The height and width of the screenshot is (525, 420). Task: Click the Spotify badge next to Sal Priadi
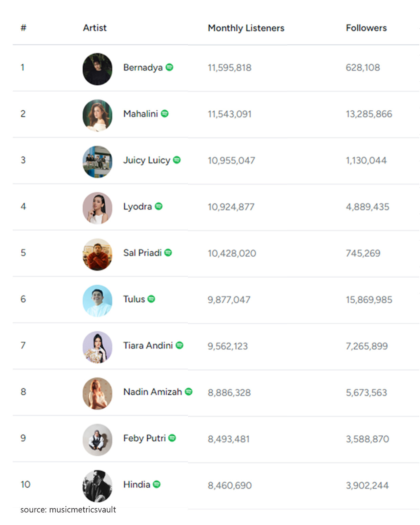[168, 253]
